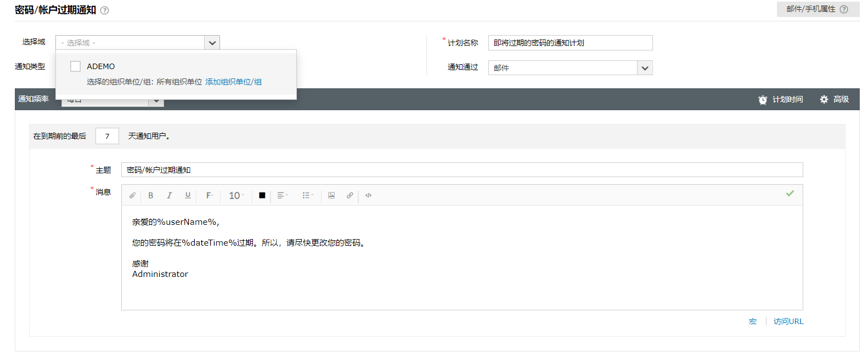The image size is (868, 363).
Task: Open the bullet list dropdown
Action: [308, 196]
